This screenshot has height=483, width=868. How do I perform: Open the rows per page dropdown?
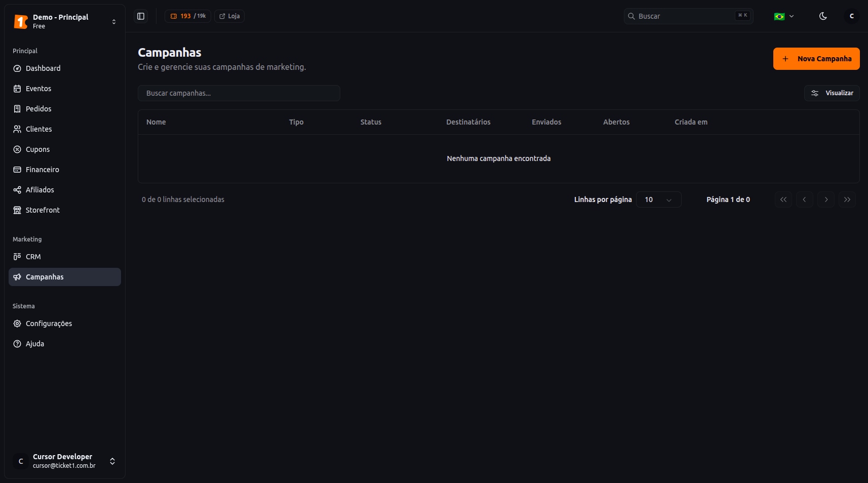tap(658, 199)
